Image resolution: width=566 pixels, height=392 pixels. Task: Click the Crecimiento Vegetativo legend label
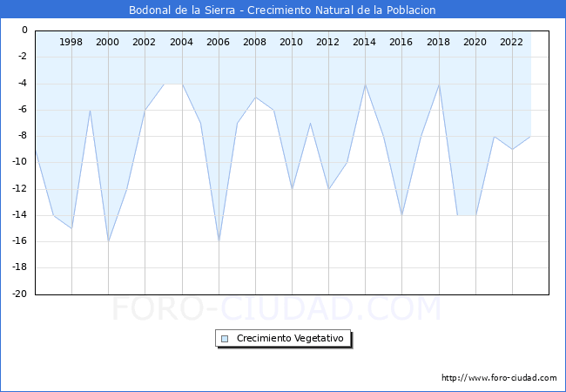click(x=290, y=338)
